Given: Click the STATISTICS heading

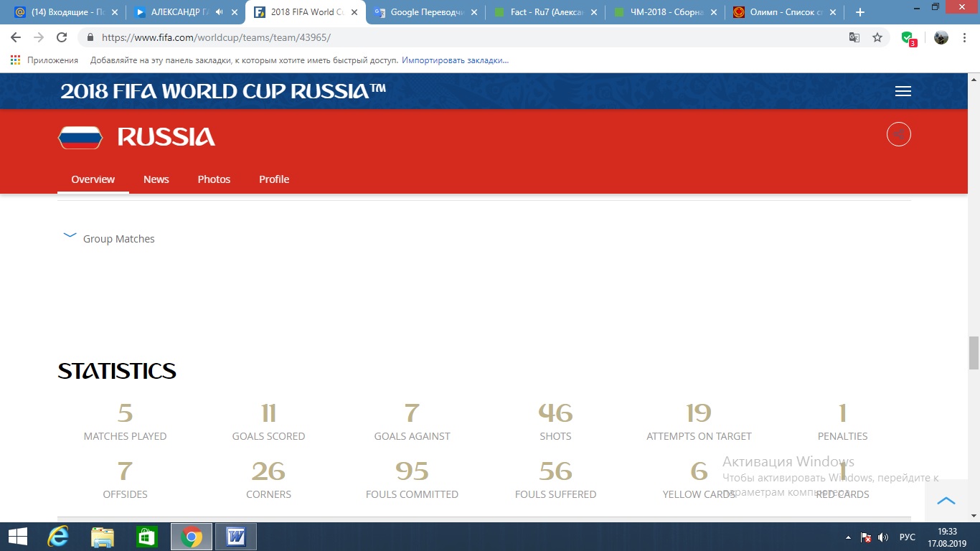Looking at the screenshot, I should point(117,371).
